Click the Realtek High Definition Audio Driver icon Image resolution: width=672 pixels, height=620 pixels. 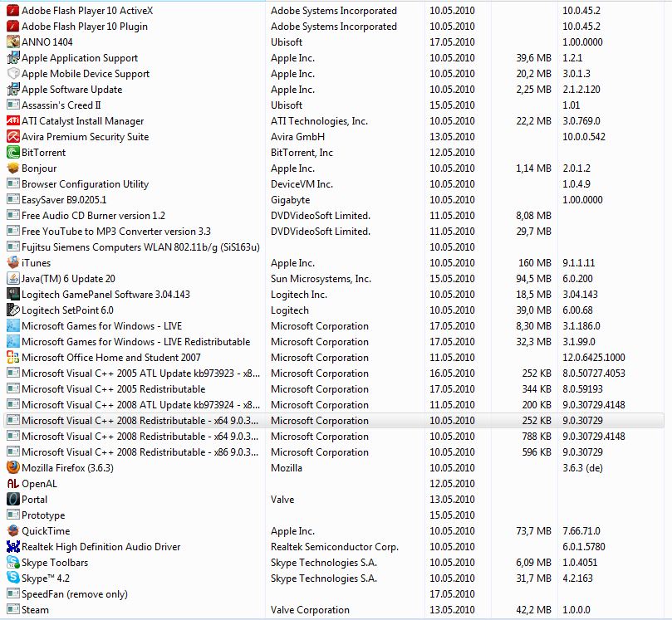(12, 547)
